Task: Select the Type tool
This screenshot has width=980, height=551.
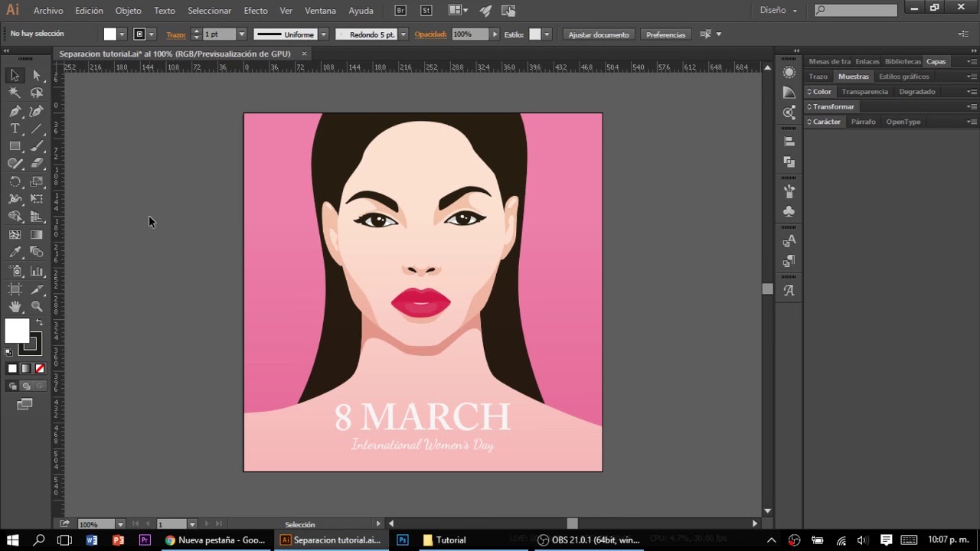Action: click(15, 129)
